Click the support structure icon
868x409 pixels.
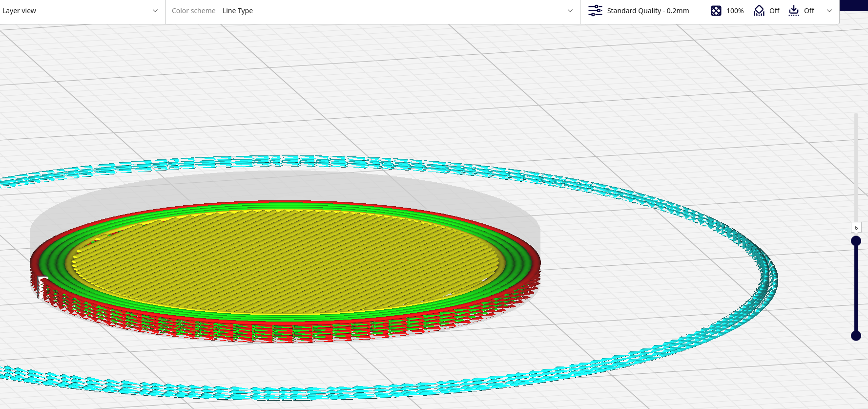[759, 11]
